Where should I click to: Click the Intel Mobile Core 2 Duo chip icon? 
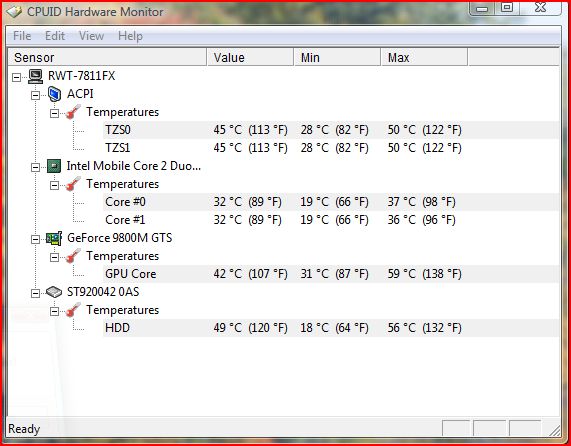tap(54, 166)
